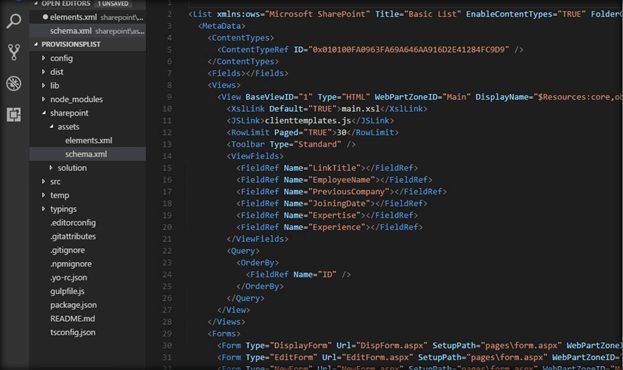Expand the solution folder arrow
Image resolution: width=623 pixels, height=370 pixels.
(51, 168)
